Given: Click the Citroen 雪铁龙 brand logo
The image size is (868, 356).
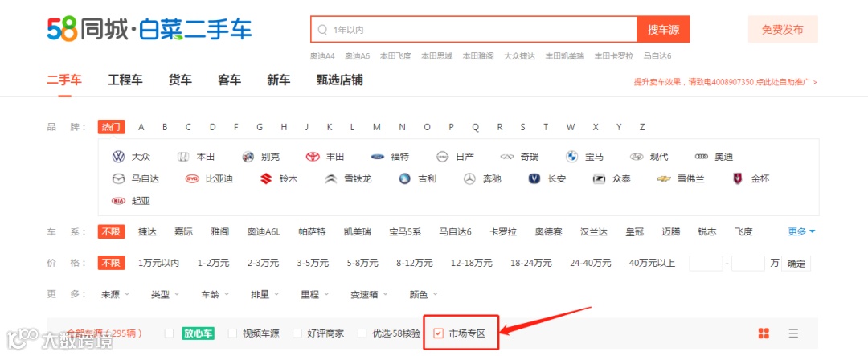Looking at the screenshot, I should (331, 179).
